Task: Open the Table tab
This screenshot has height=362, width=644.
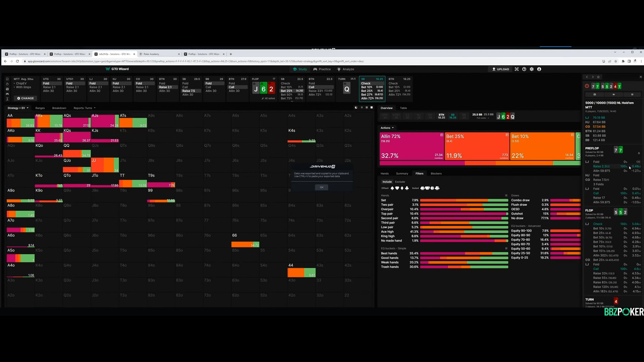Action: click(403, 108)
